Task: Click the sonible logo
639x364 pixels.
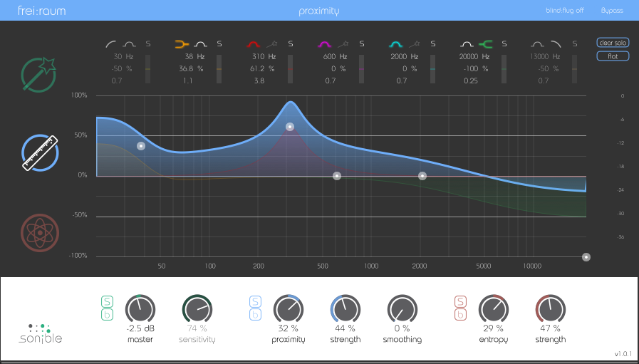Action: (40, 334)
